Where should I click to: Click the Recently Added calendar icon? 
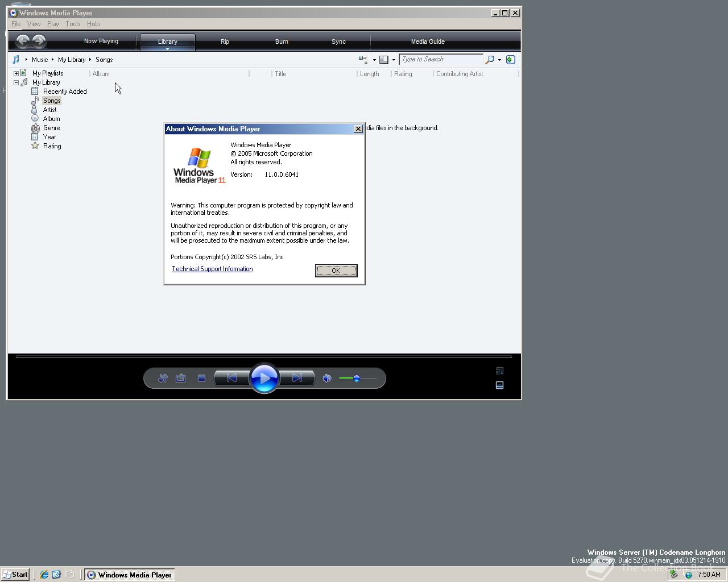35,91
